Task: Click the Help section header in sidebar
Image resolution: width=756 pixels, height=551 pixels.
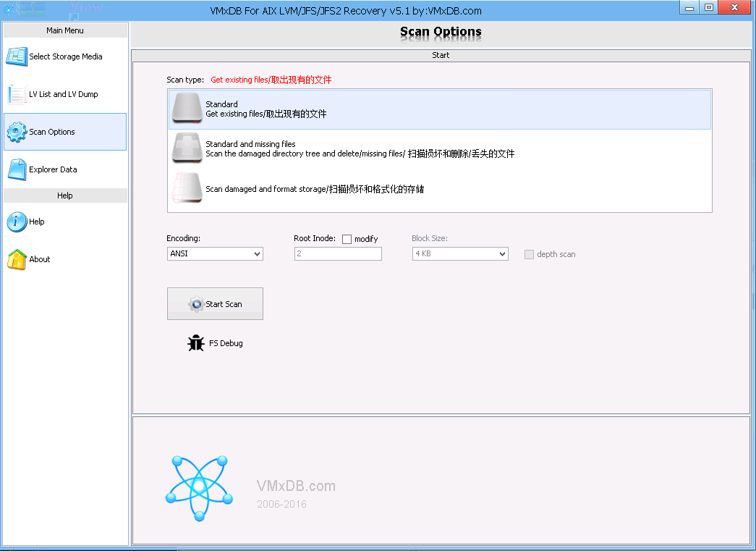Action: (x=65, y=195)
